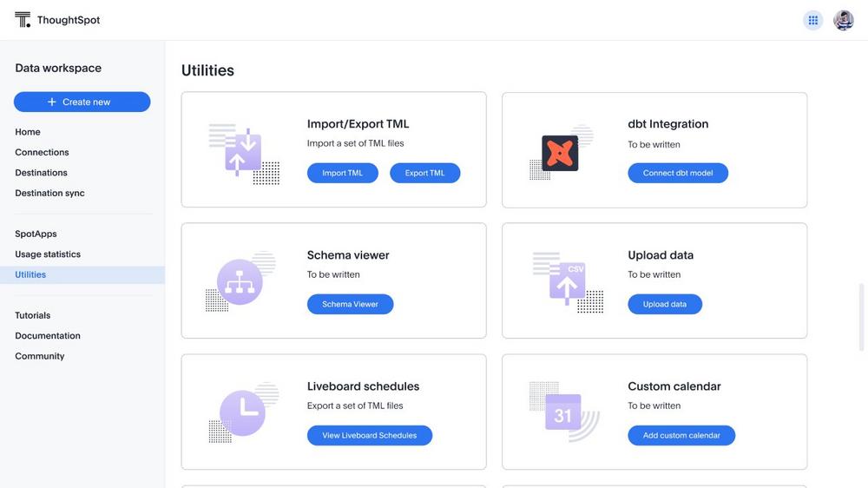Click the ThoughtSpot logo icon
The height and width of the screenshot is (488, 868).
[23, 20]
